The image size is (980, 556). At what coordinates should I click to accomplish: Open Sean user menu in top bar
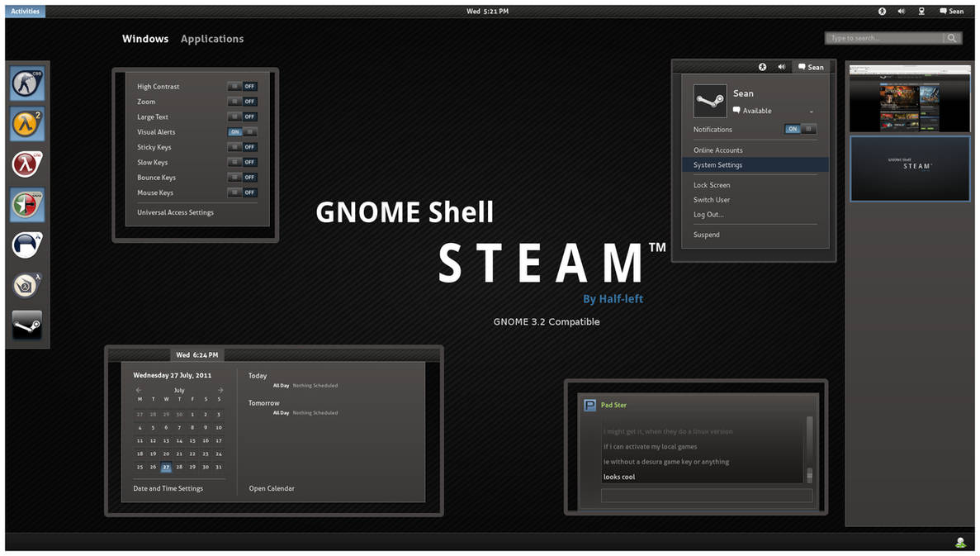point(951,12)
